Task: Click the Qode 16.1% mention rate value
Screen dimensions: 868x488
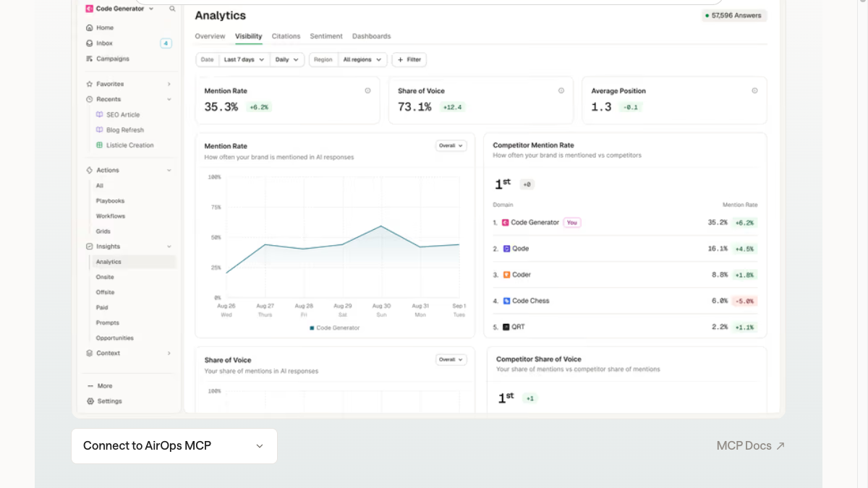Action: click(x=718, y=249)
